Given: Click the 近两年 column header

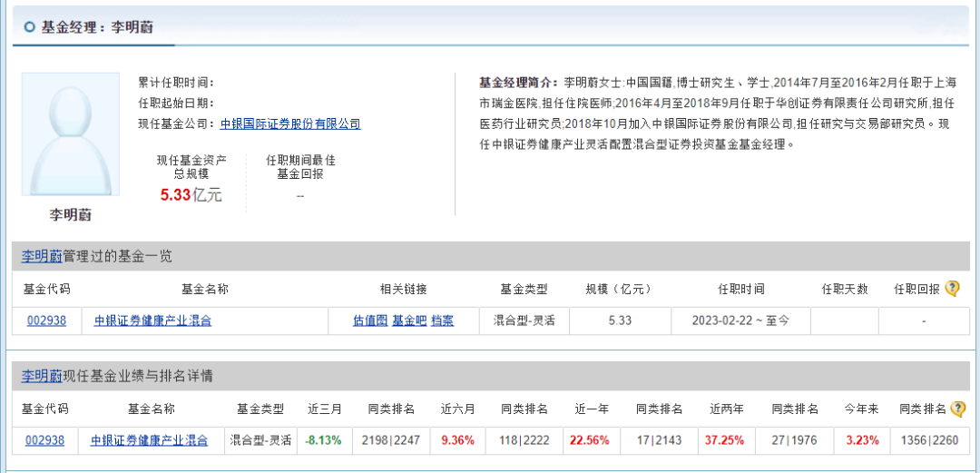Looking at the screenshot, I should point(727,409).
